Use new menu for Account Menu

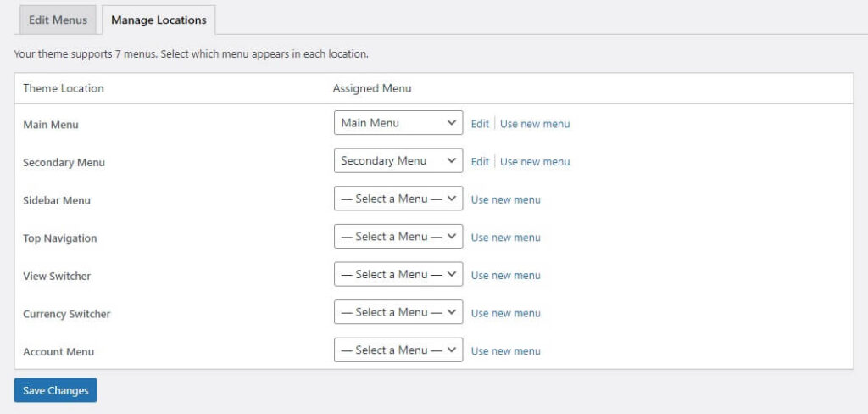(505, 351)
